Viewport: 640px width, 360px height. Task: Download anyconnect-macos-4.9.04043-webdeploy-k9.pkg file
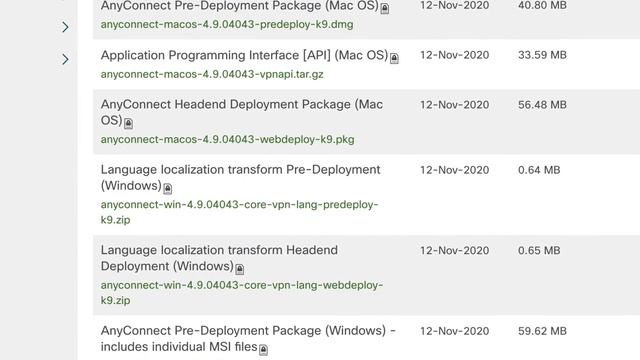point(227,140)
